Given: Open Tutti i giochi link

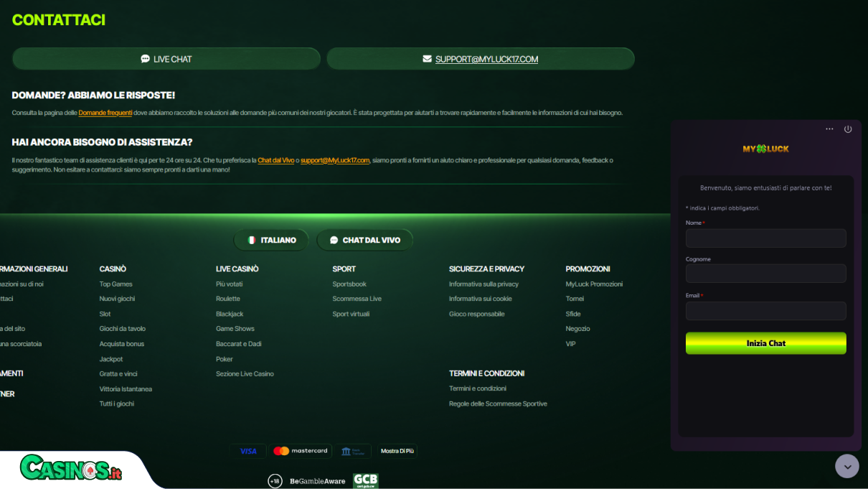Looking at the screenshot, I should pyautogui.click(x=116, y=404).
